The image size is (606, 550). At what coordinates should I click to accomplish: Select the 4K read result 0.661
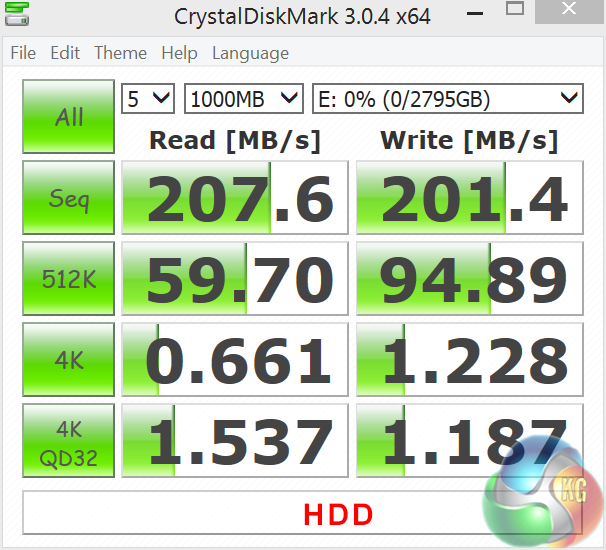pos(235,359)
